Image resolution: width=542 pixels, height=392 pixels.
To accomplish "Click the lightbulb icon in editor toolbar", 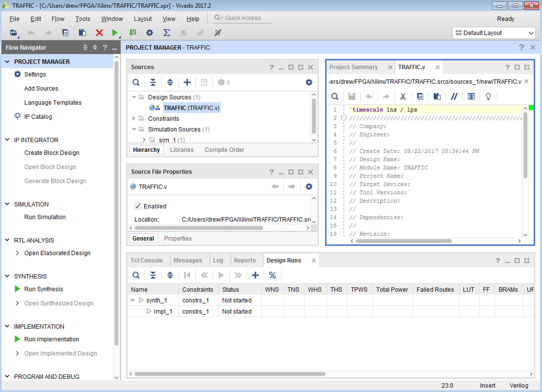I will [488, 96].
